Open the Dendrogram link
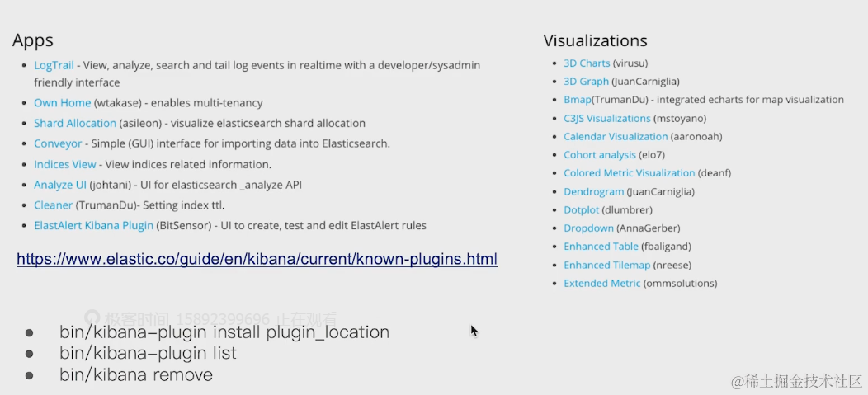The image size is (868, 395). pos(593,192)
